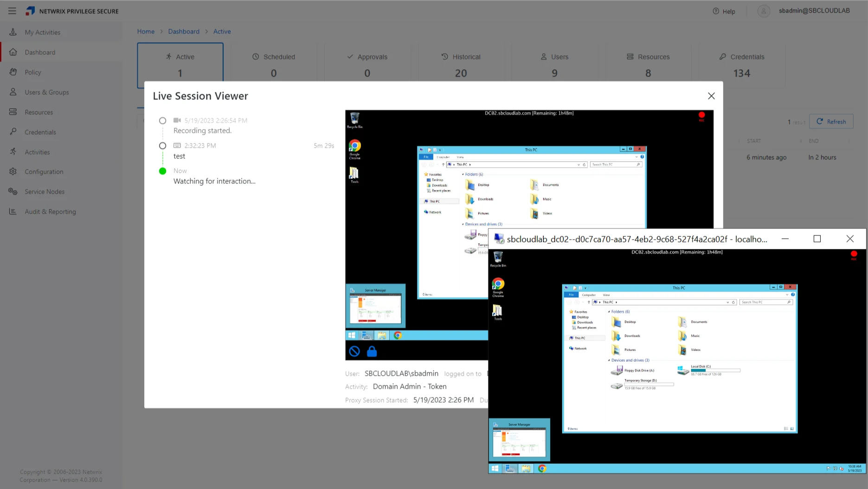Click the Active breadcrumb link

point(222,31)
